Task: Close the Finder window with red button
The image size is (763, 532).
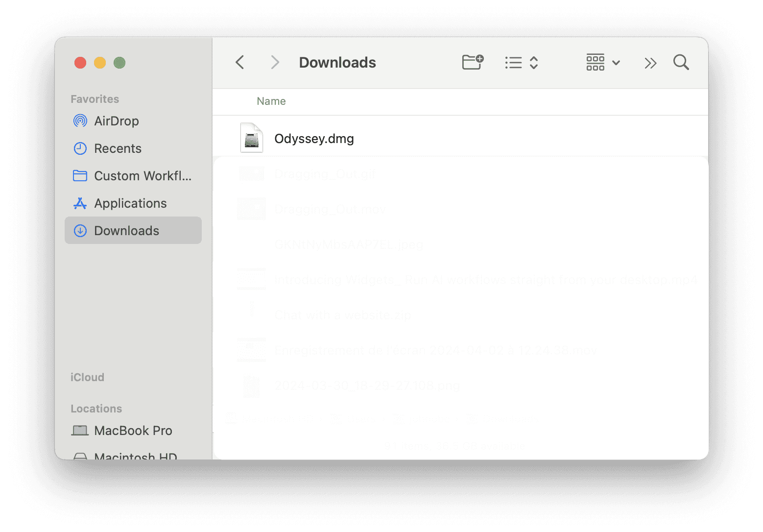Action: (80, 63)
